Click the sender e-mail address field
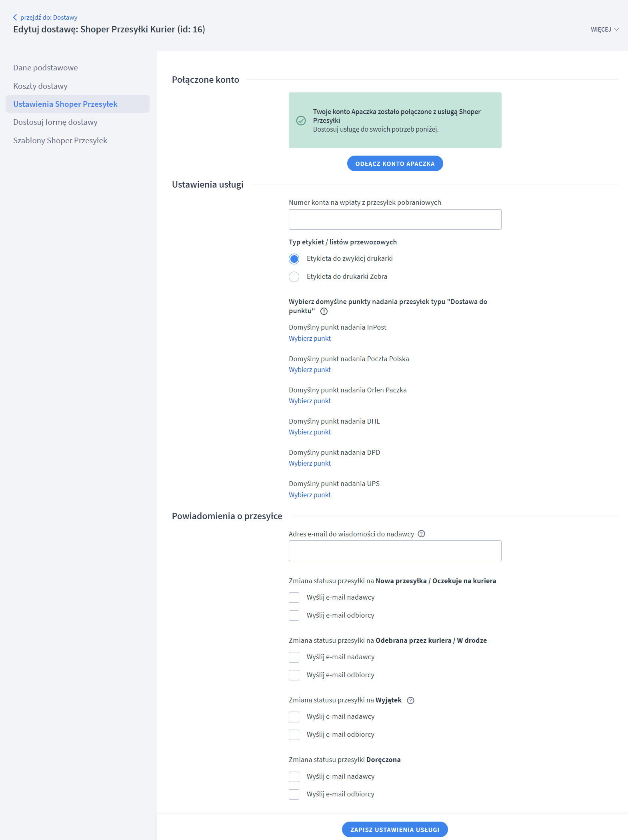 coord(395,551)
